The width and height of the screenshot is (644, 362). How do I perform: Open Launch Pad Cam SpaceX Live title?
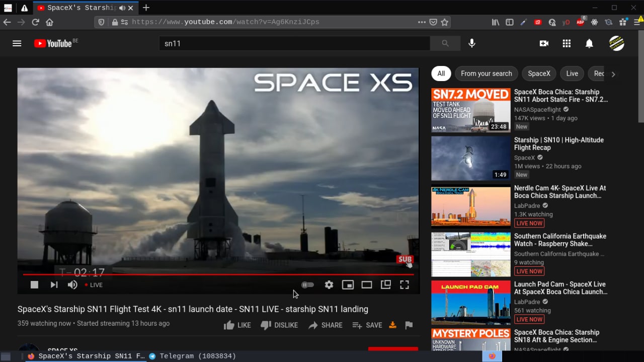pos(560,288)
